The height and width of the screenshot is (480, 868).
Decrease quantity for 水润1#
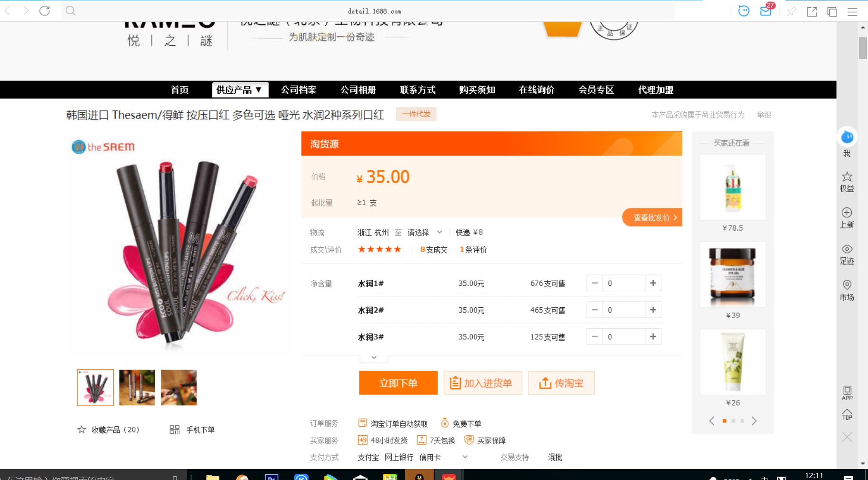(595, 283)
